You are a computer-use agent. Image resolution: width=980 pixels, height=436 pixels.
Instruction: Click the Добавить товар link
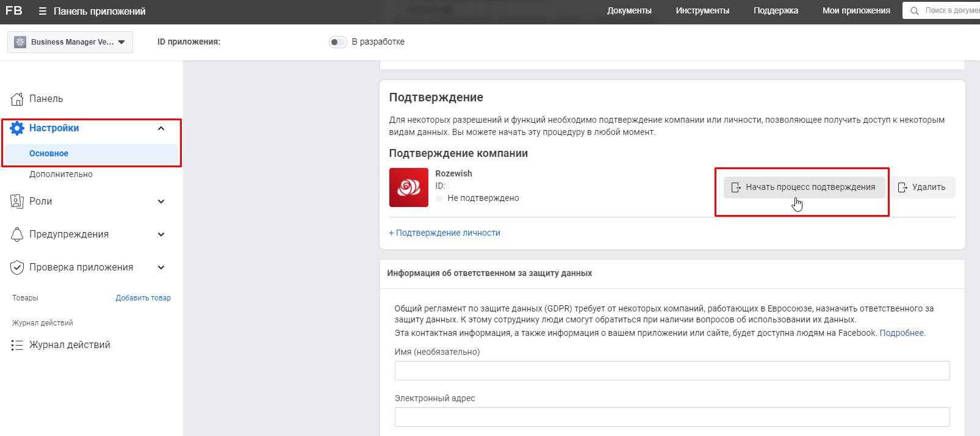143,298
